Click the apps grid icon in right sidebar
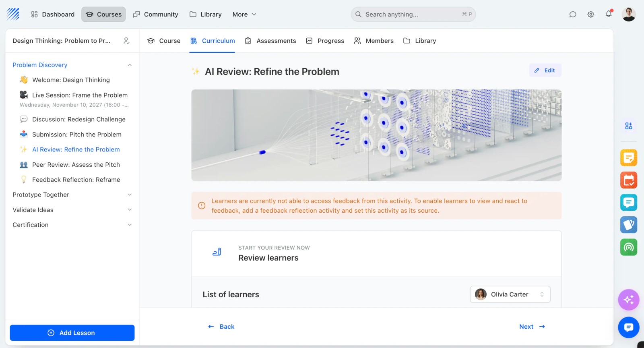The image size is (644, 348). (629, 126)
